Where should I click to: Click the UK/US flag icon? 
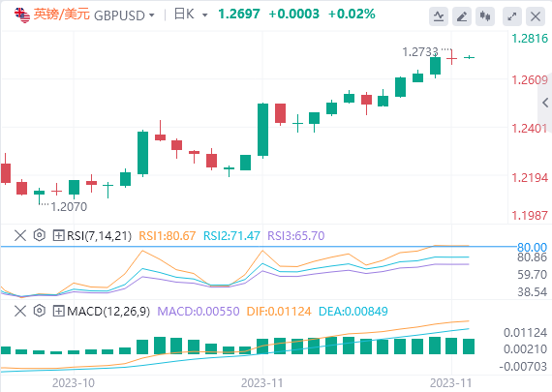click(22, 15)
